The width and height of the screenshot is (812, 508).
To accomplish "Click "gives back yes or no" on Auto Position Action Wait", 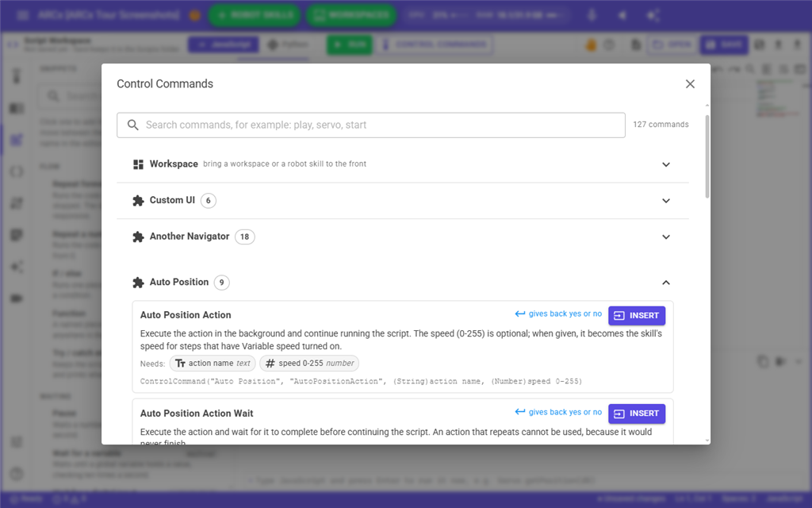I will pyautogui.click(x=558, y=412).
